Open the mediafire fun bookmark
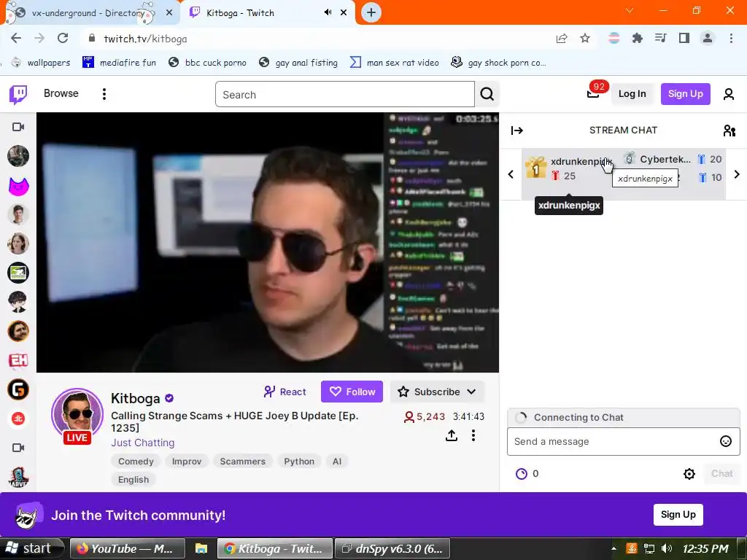 [119, 63]
